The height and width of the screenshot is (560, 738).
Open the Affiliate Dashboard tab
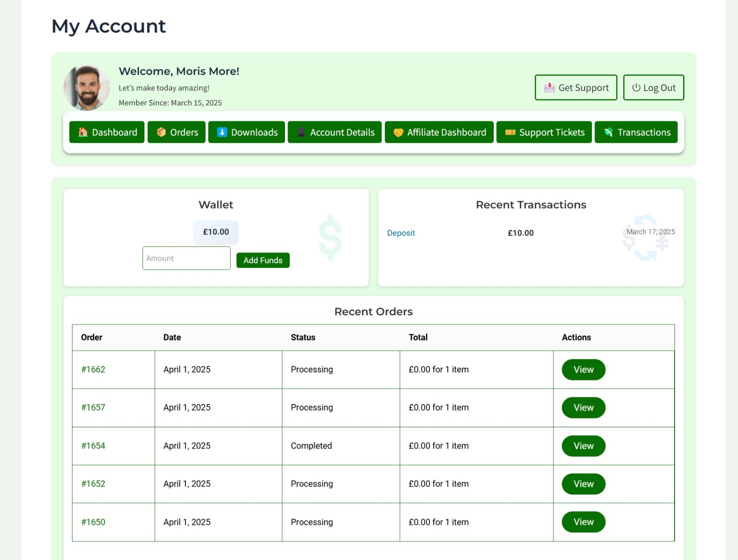click(x=439, y=132)
